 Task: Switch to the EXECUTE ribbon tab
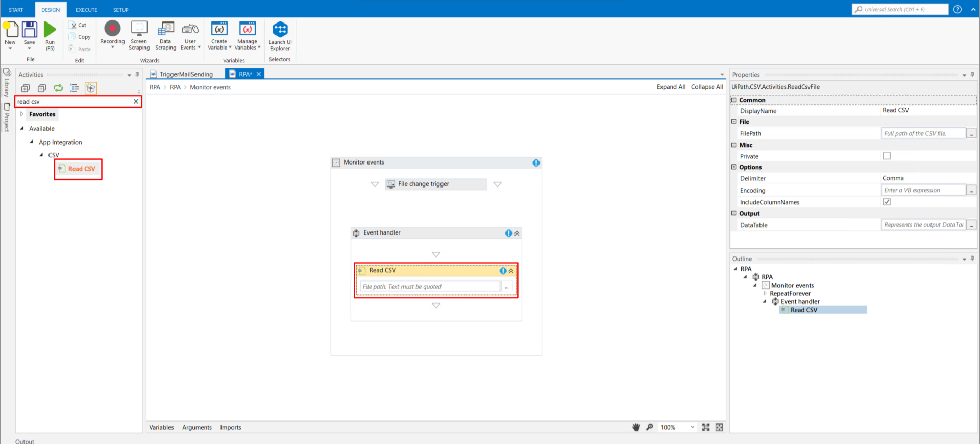click(86, 10)
